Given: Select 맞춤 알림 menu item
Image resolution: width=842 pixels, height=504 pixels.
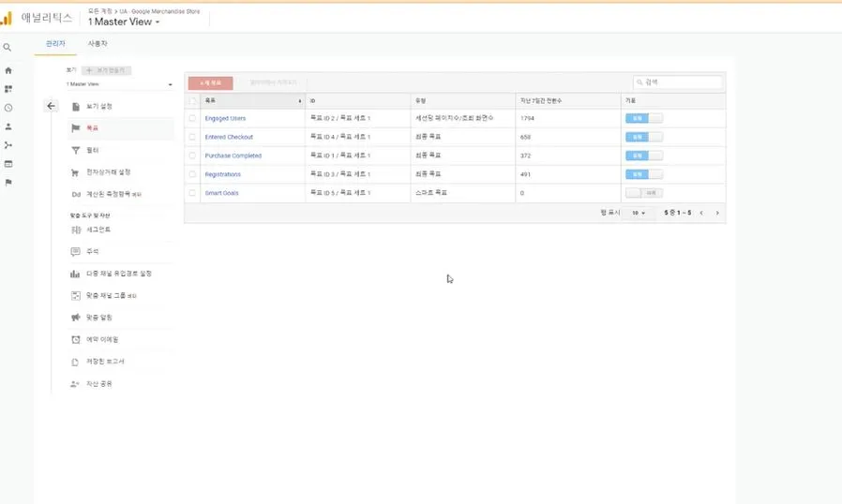Looking at the screenshot, I should [x=99, y=318].
